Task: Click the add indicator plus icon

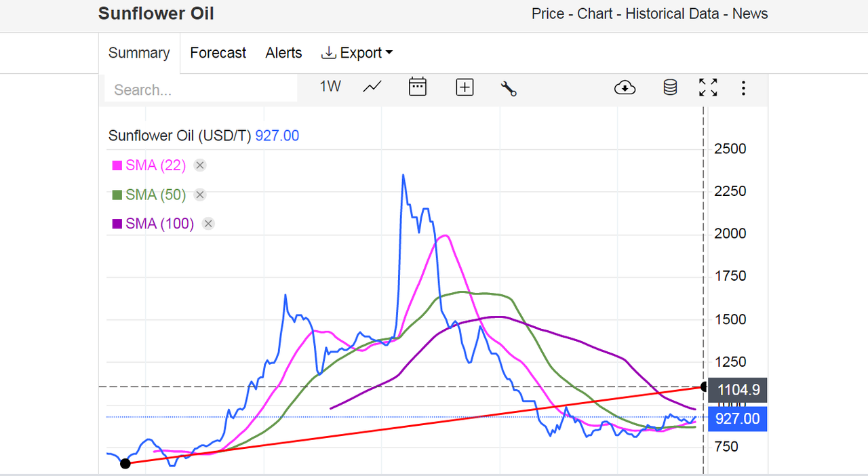Action: click(465, 87)
